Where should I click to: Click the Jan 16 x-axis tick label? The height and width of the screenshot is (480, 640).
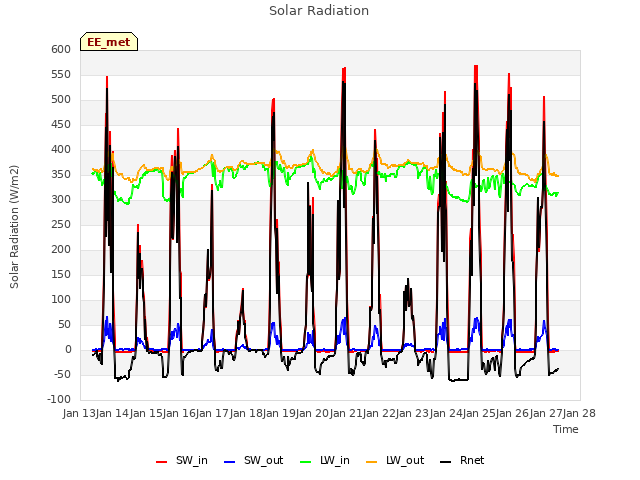tap(179, 413)
